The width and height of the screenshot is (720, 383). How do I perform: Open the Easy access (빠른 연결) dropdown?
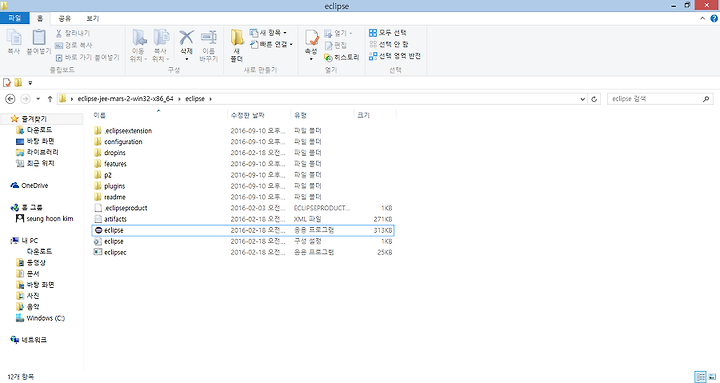[x=271, y=45]
